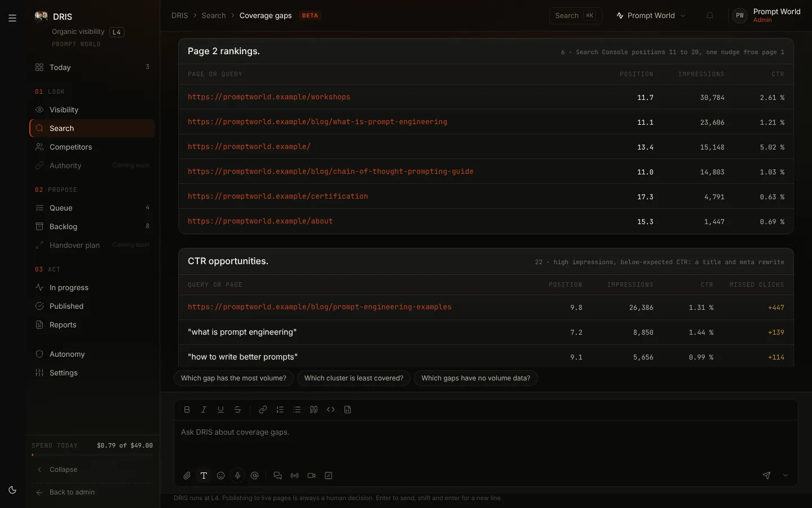Attach a file with the paperclip icon

tap(187, 476)
